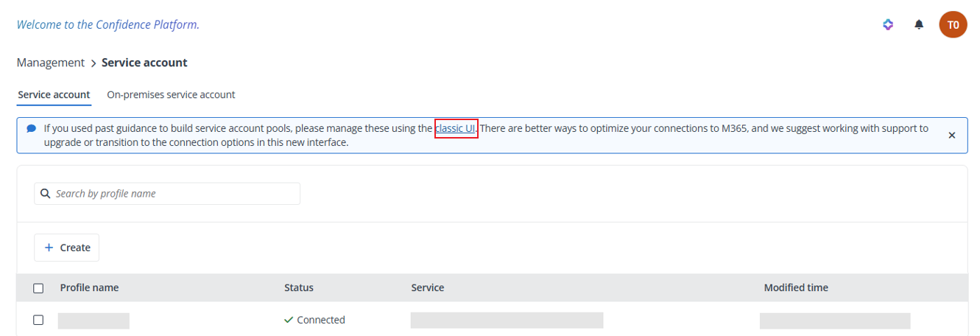Switch to Service account tab
Viewport: 980px width, 336px height.
coord(54,95)
